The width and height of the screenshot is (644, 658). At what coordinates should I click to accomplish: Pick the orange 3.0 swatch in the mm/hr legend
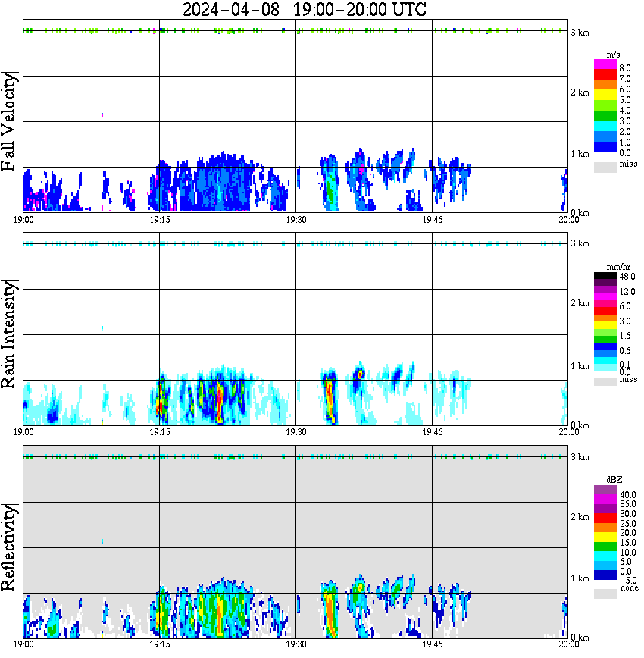605,318
